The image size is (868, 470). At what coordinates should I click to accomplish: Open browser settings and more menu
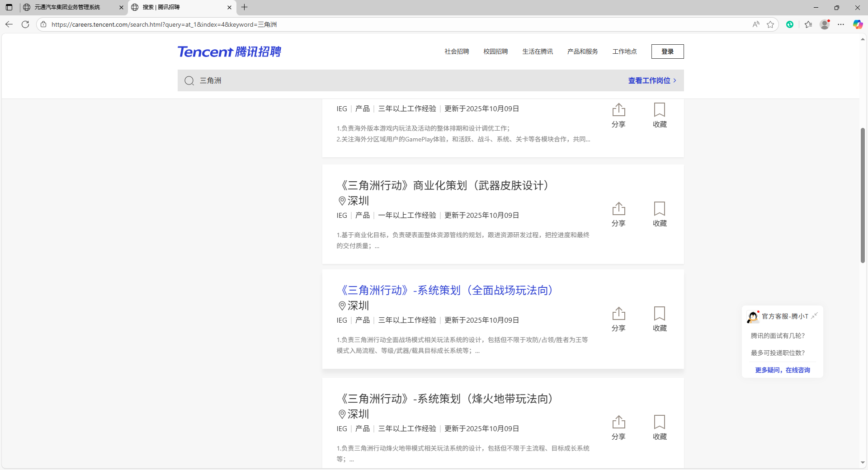[x=841, y=24]
